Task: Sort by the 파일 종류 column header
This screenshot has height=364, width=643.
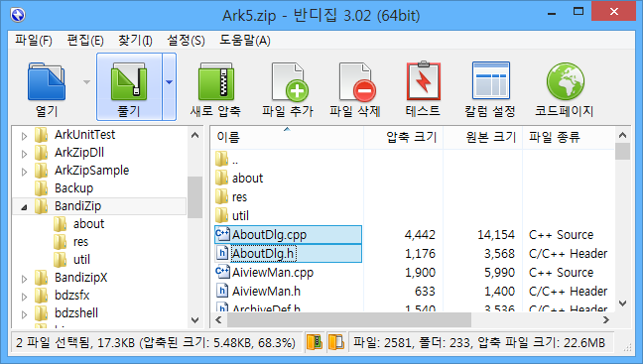Action: (x=569, y=137)
